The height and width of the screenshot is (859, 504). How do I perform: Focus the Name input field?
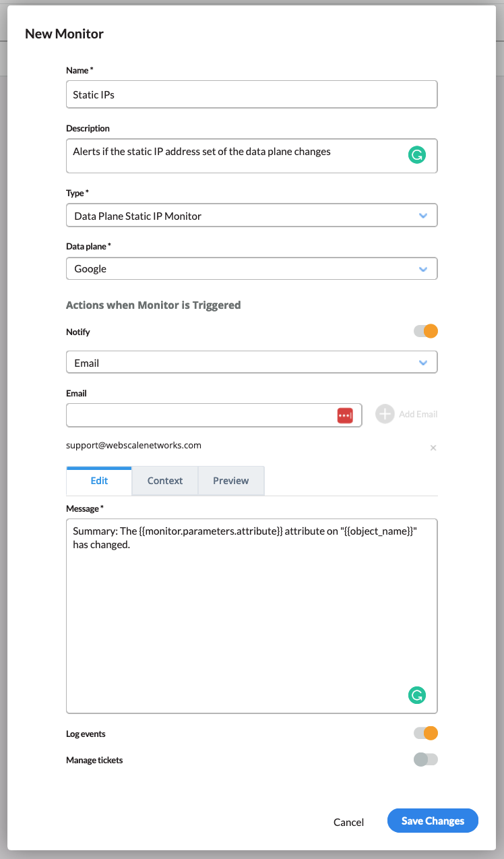coord(251,94)
